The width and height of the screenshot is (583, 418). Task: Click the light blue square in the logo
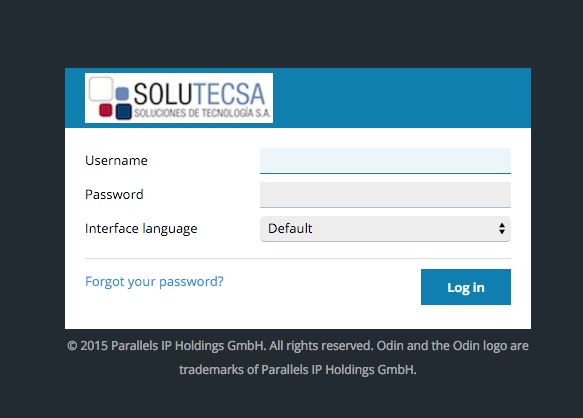click(122, 93)
